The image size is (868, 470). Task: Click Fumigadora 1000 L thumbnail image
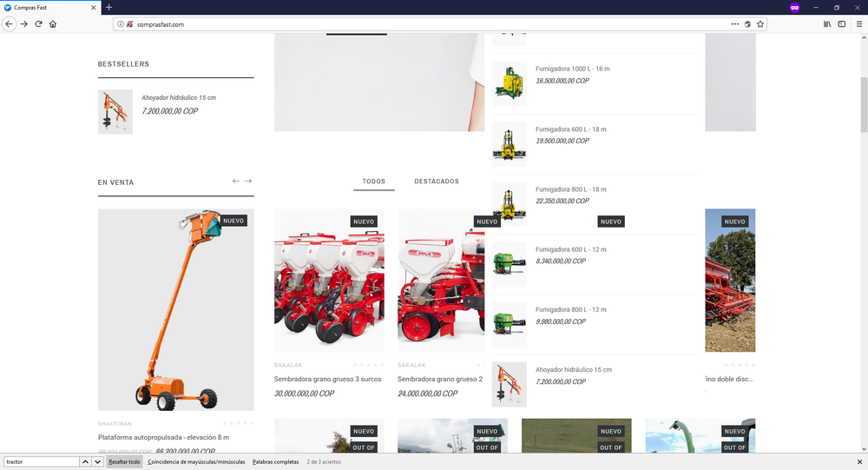510,83
